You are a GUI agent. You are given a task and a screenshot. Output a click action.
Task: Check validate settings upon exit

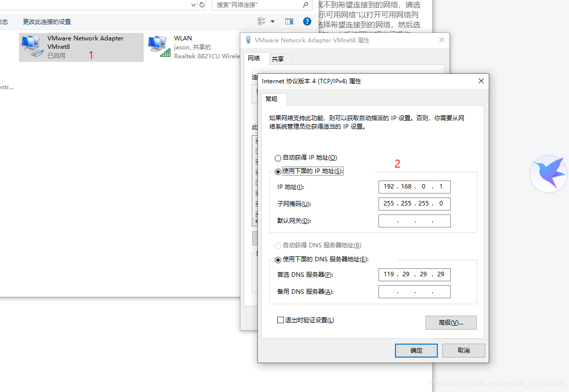[280, 320]
